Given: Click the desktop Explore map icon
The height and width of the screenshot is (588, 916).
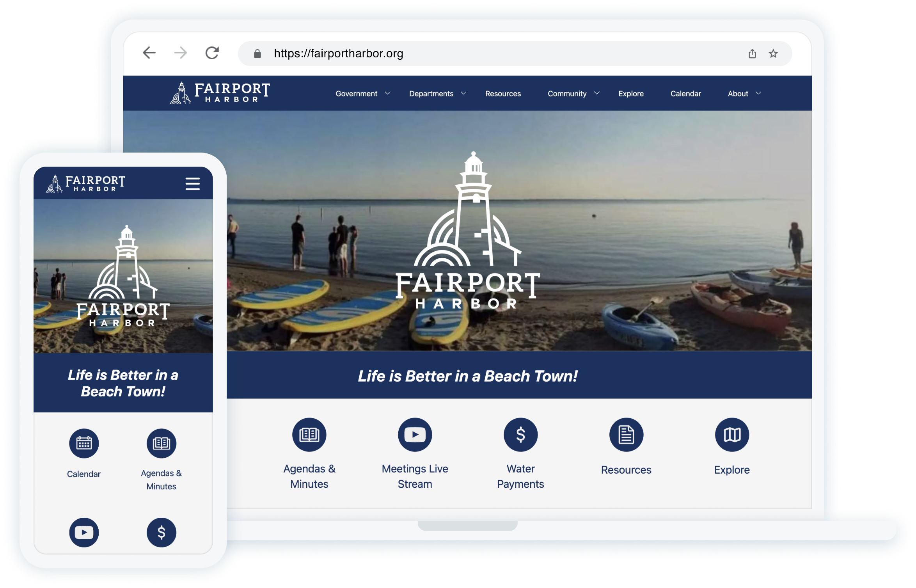Looking at the screenshot, I should [732, 435].
